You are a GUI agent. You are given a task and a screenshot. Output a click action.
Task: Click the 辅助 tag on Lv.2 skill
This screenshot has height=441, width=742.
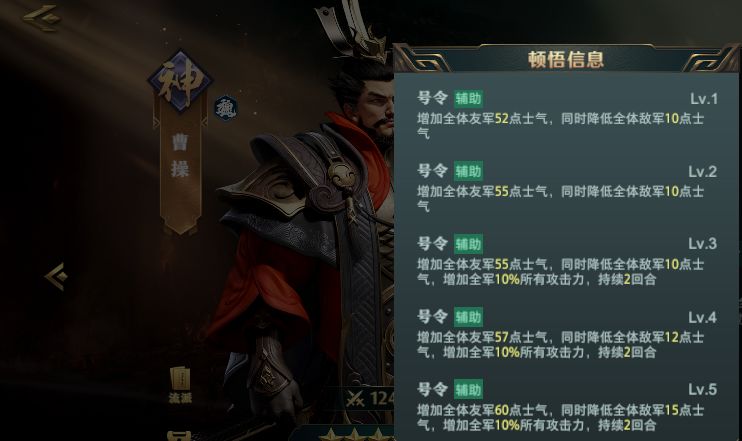pyautogui.click(x=468, y=171)
